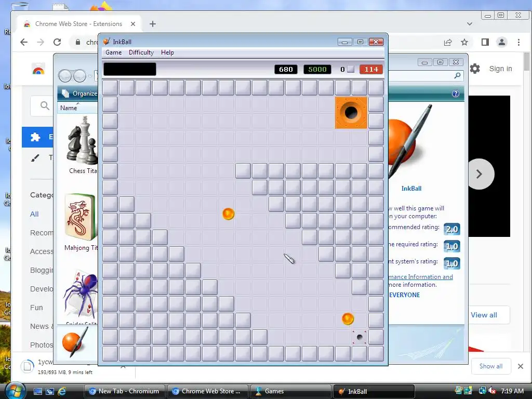Toggle the Chromium side panel icon
532x399 pixels.
tap(485, 42)
